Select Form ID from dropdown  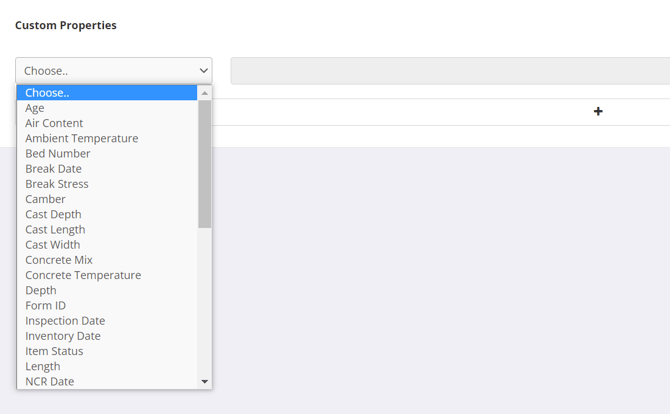point(45,305)
